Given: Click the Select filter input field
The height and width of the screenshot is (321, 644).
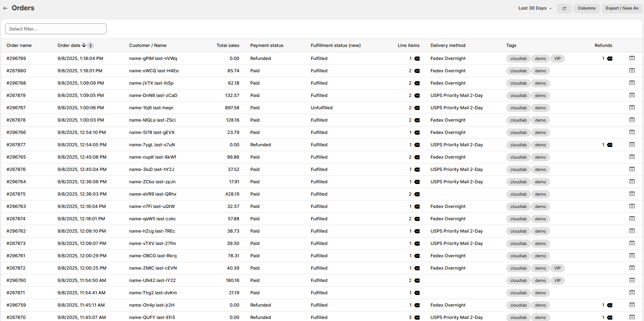Looking at the screenshot, I should tap(56, 29).
